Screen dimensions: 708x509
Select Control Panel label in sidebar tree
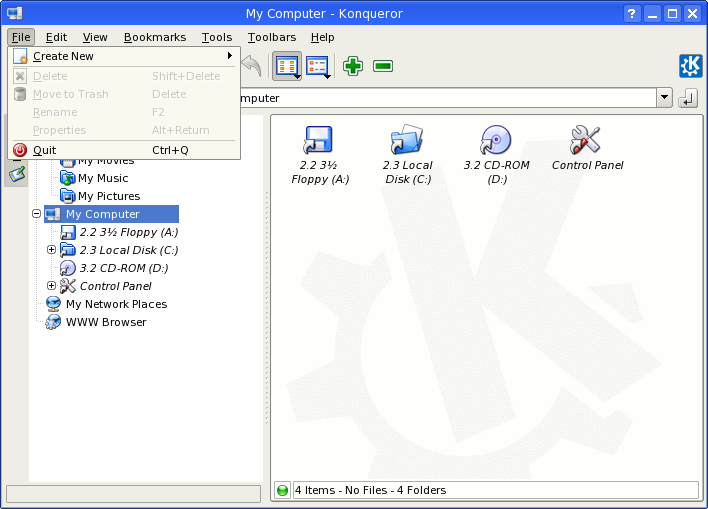click(116, 286)
